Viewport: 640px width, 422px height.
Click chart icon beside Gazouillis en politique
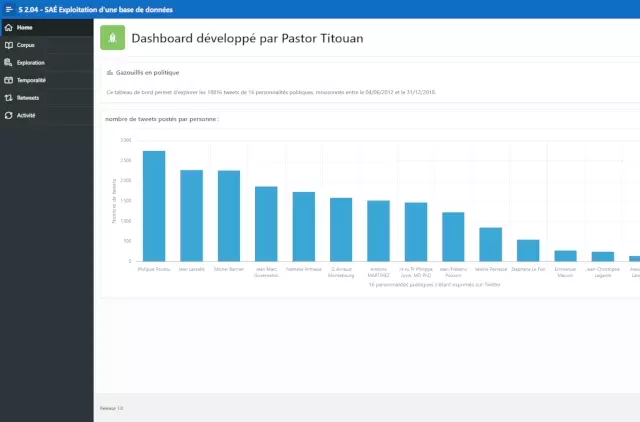pos(110,73)
